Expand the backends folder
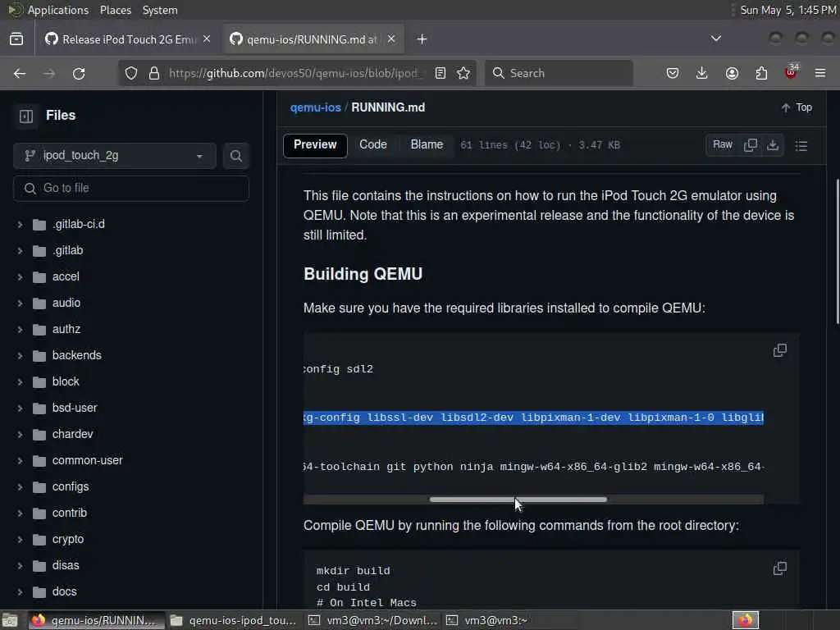This screenshot has height=630, width=840. pyautogui.click(x=20, y=356)
